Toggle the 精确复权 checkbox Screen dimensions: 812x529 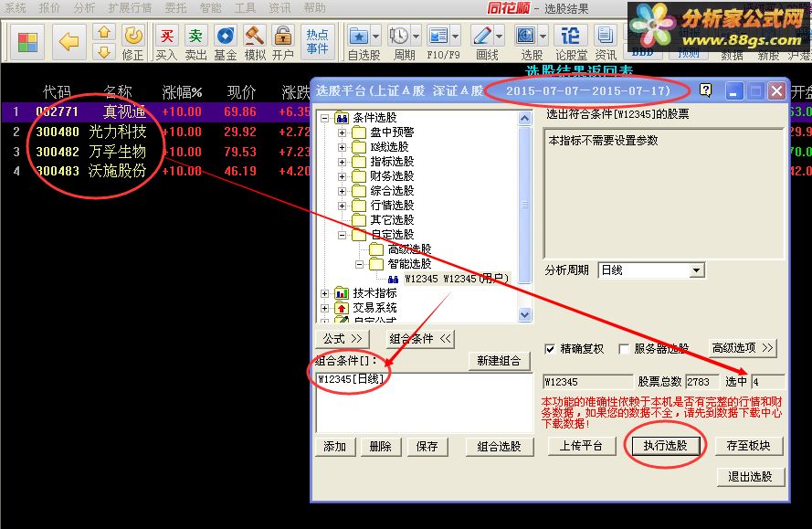[x=550, y=349]
